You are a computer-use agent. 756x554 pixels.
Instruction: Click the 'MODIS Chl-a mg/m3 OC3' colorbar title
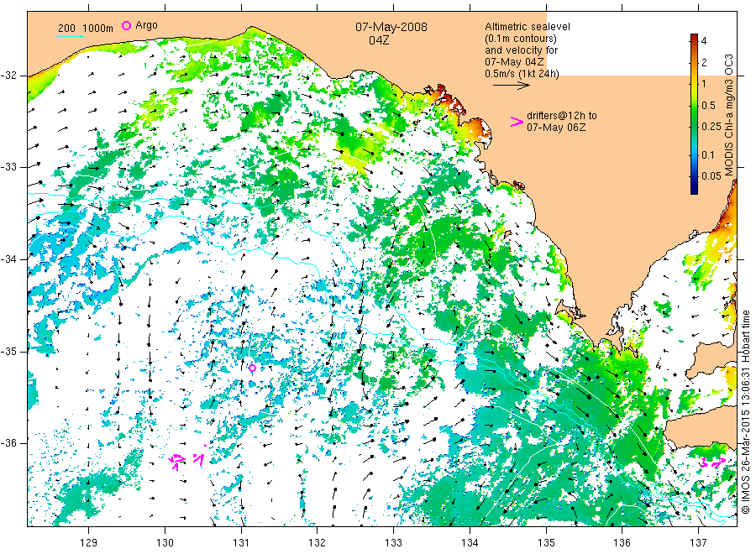pos(728,115)
